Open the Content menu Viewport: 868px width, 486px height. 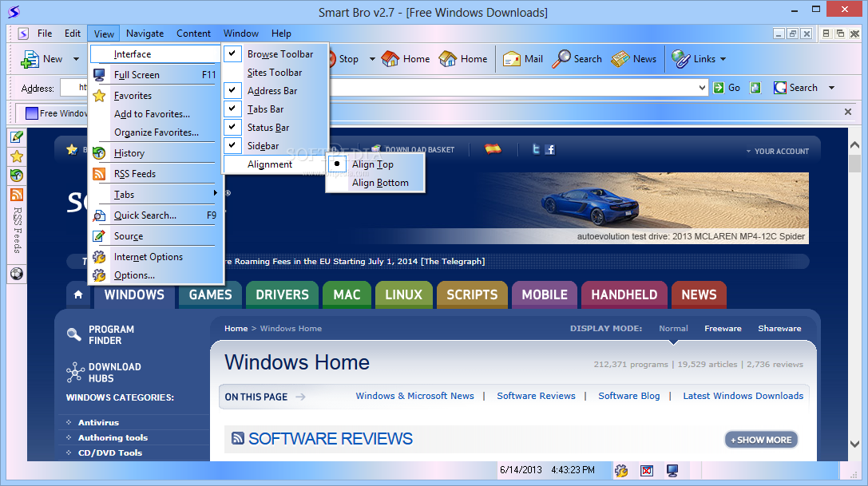(193, 34)
